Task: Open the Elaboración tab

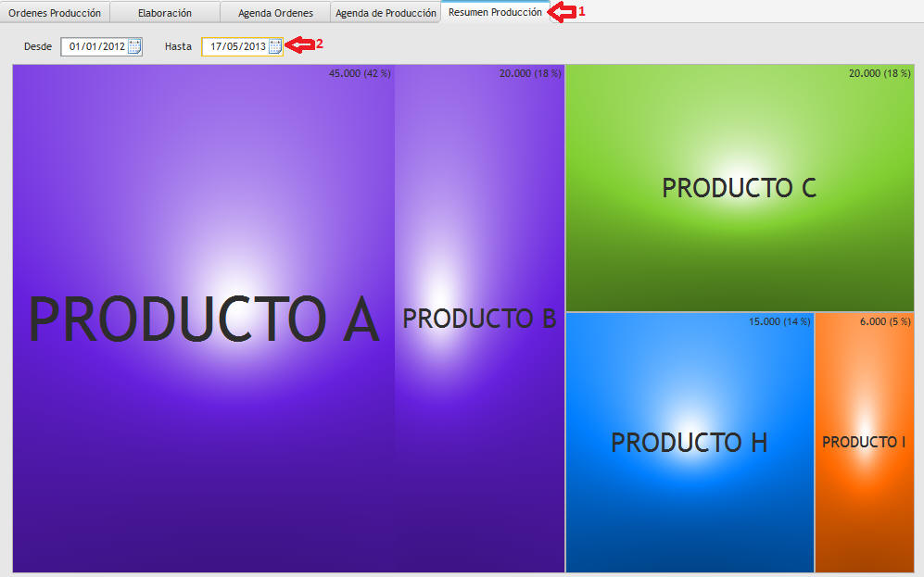Action: (x=165, y=13)
